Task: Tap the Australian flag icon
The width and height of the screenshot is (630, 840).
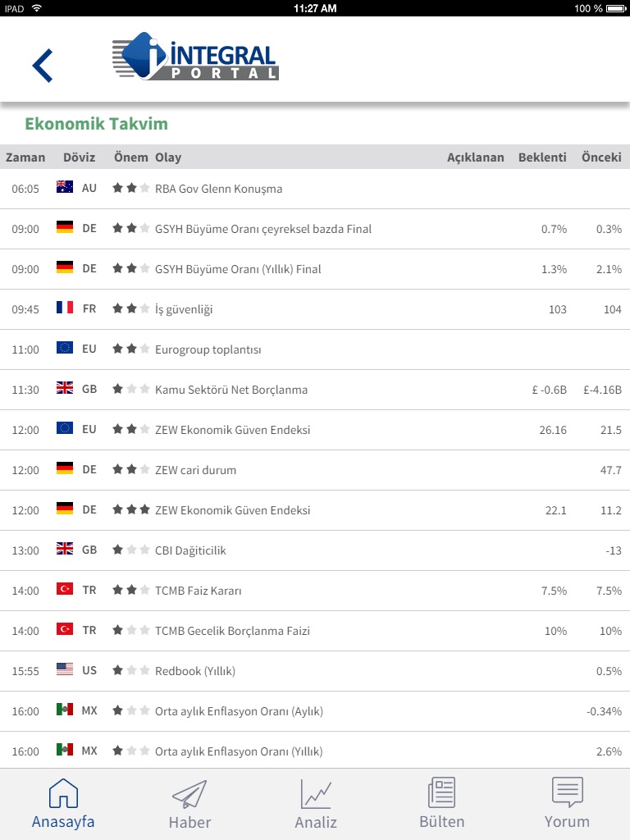Action: point(65,188)
